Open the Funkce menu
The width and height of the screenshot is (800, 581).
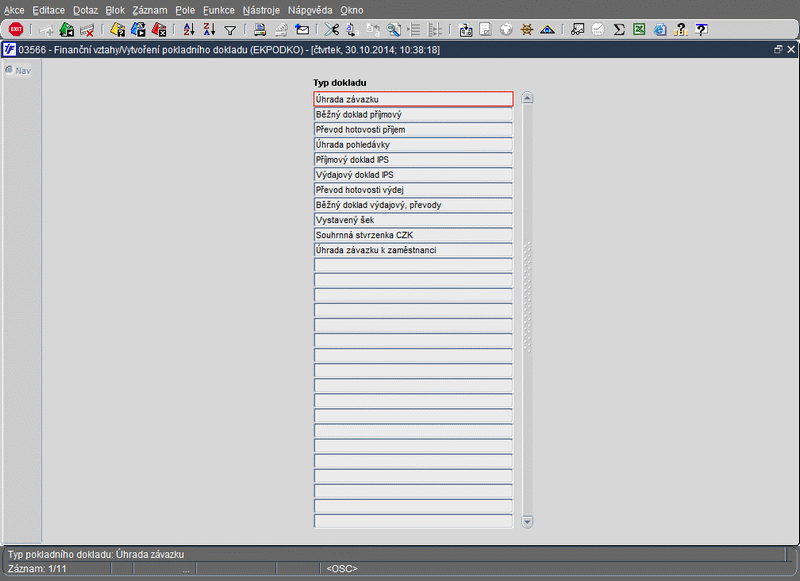pos(219,10)
